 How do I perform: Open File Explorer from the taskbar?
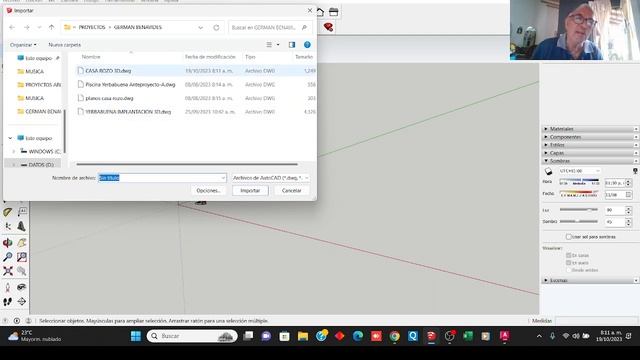pos(303,336)
